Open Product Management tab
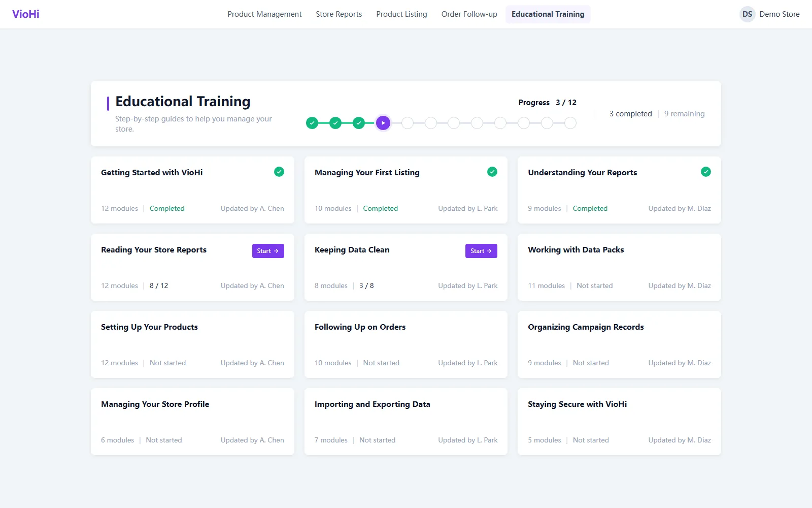Viewport: 812px width, 508px height. click(264, 14)
